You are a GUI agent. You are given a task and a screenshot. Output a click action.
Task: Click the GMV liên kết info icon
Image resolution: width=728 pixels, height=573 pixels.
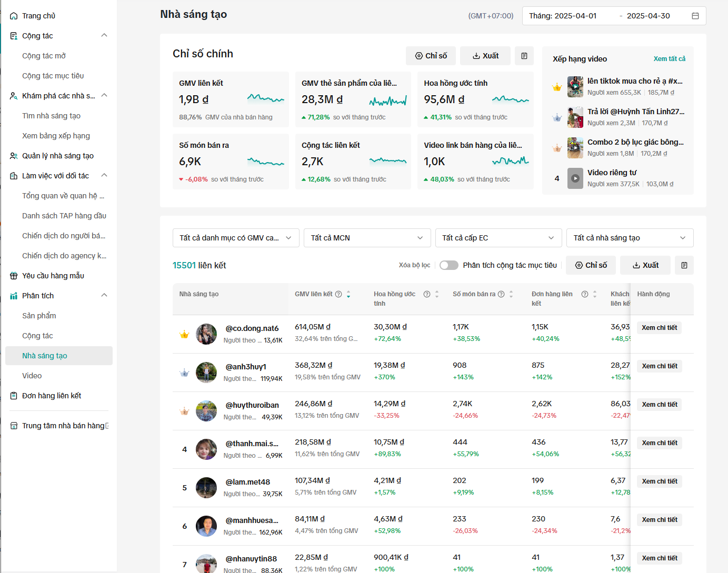click(x=338, y=294)
